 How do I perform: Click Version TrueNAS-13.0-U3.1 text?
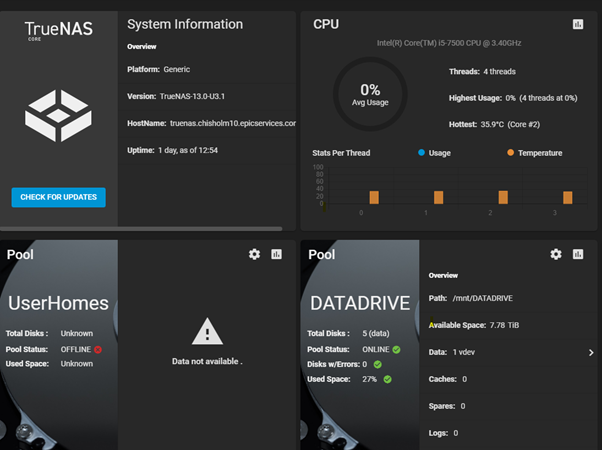point(176,96)
